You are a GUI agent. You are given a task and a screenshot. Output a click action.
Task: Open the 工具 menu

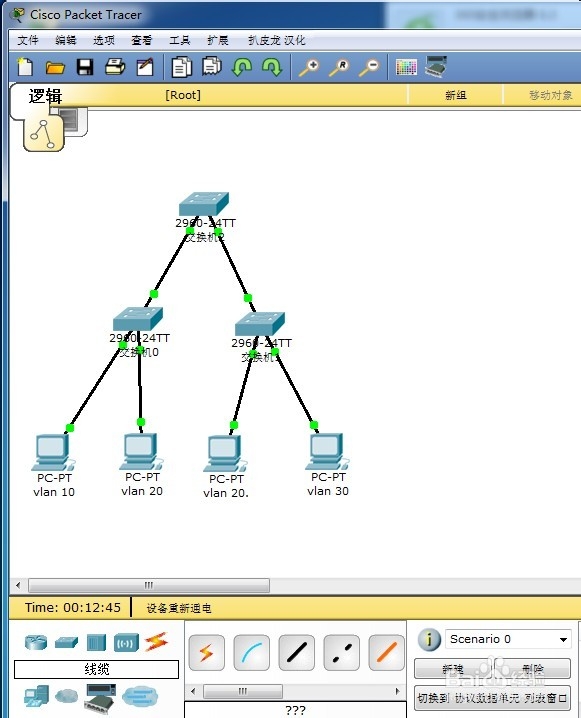(x=179, y=40)
